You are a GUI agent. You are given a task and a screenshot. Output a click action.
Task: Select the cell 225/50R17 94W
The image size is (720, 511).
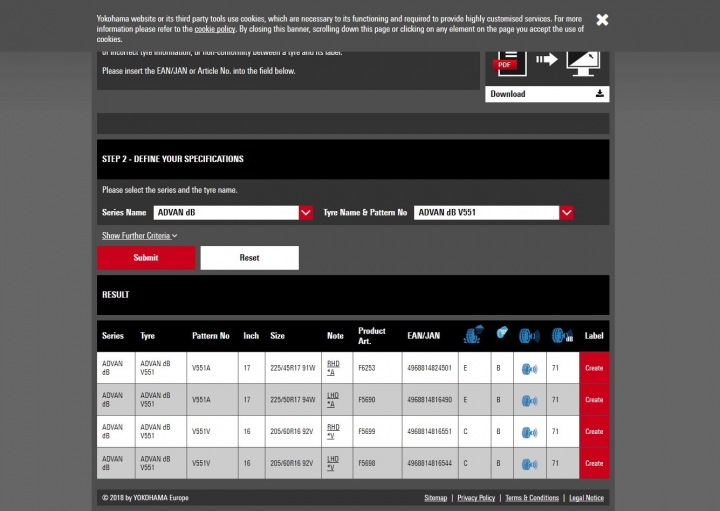click(293, 399)
